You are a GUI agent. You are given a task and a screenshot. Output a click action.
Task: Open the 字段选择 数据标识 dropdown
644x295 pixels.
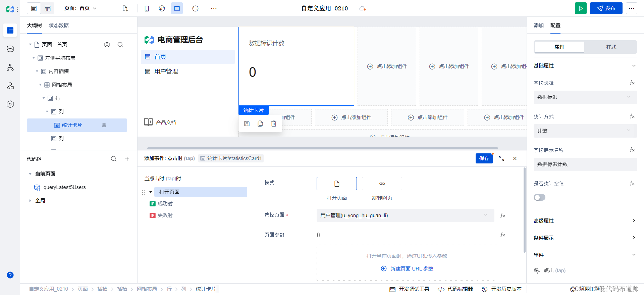(x=585, y=97)
